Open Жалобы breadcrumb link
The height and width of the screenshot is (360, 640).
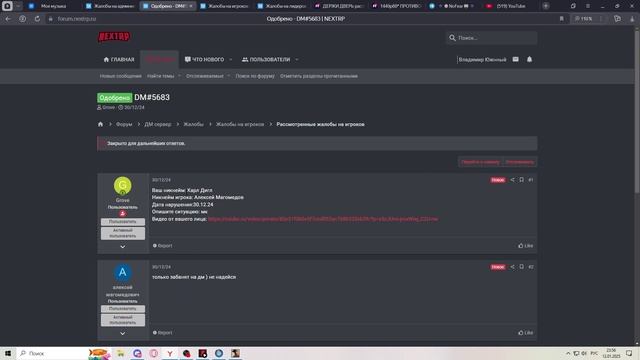[x=193, y=124]
